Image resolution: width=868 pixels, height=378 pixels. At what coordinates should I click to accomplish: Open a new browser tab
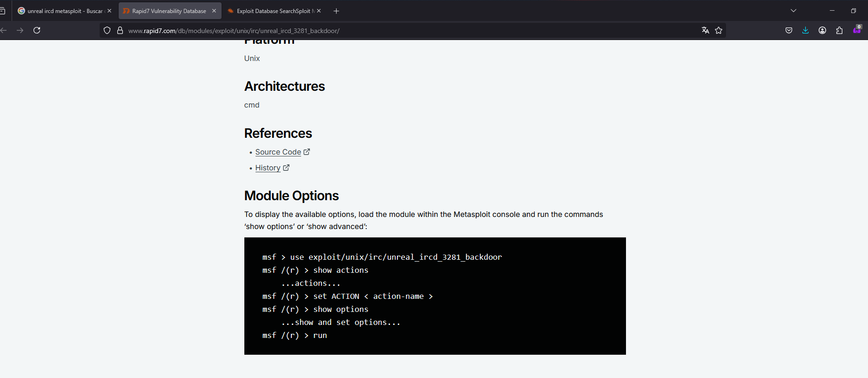pos(336,11)
